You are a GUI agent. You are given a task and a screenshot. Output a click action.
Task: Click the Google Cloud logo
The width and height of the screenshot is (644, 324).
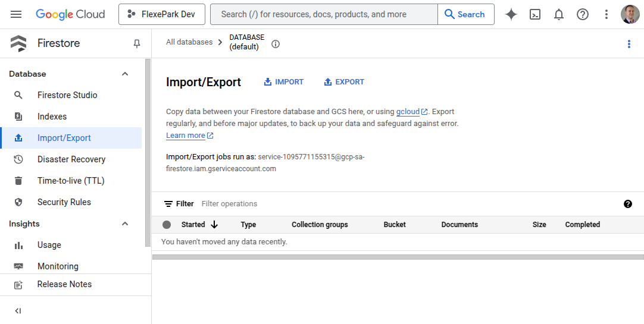tap(70, 14)
